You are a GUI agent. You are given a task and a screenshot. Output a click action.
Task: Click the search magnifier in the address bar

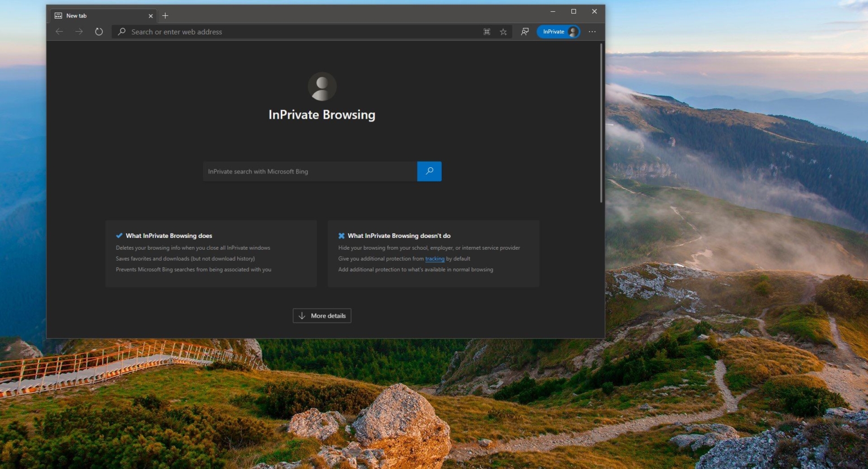point(121,32)
